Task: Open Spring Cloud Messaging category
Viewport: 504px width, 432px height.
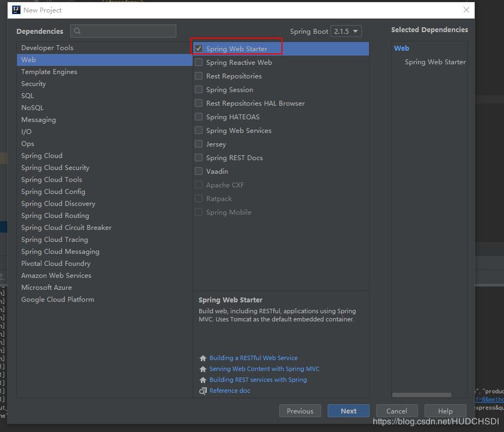Action: pos(105,252)
